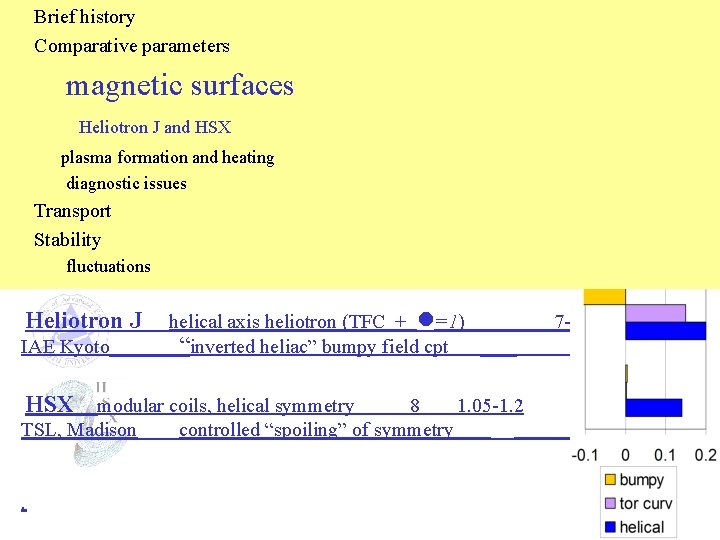Select the 'bumpy' legend label
This screenshot has height=540, width=720.
pyautogui.click(x=641, y=480)
